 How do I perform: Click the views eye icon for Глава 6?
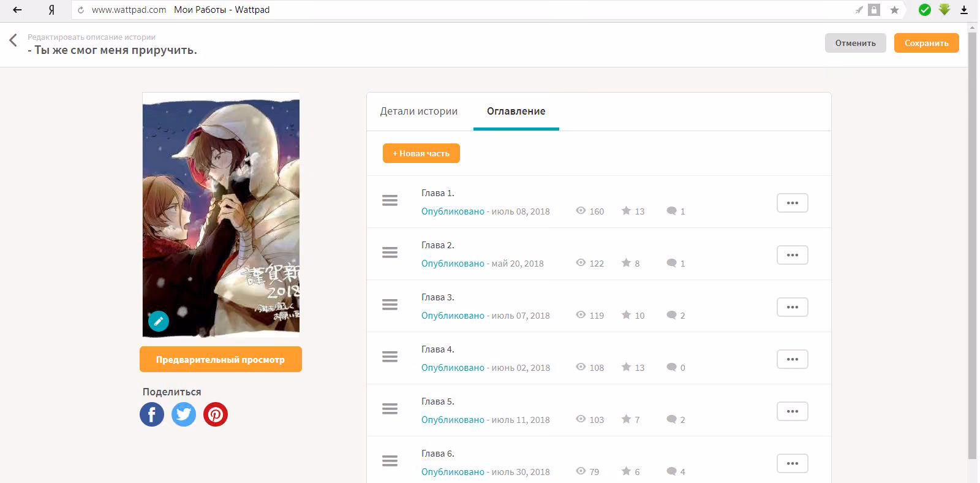(x=581, y=471)
